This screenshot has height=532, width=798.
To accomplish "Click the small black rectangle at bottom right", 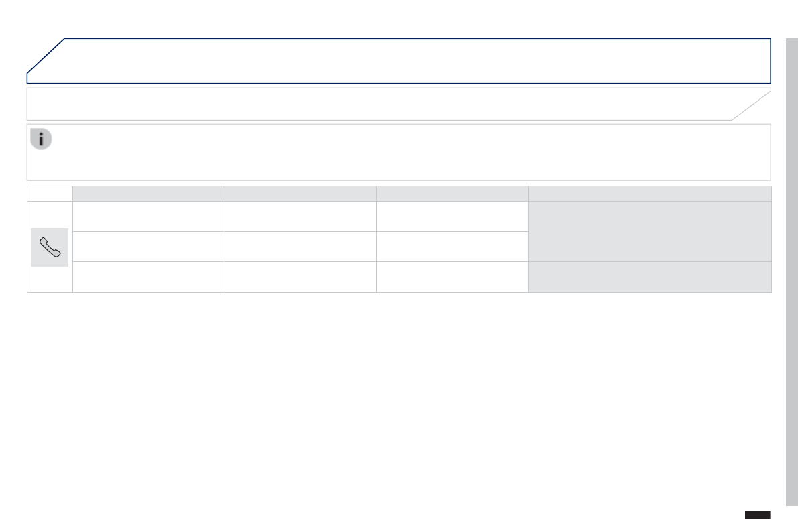I will pyautogui.click(x=757, y=515).
